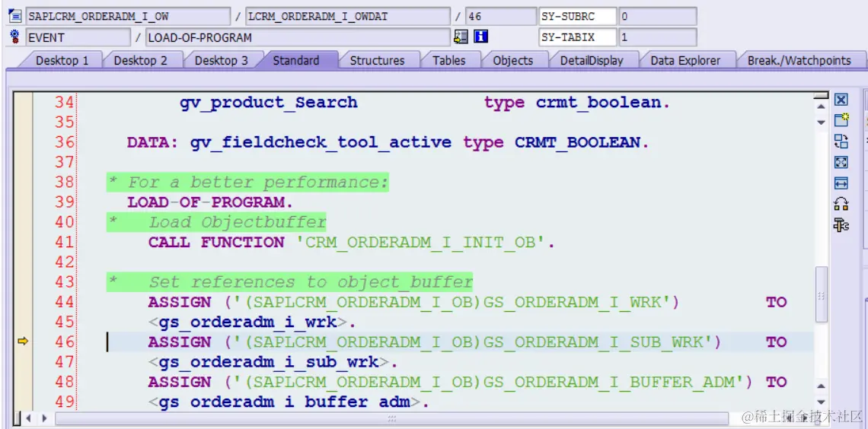Screen dimensions: 868x429
Task: Click the comment 'For a better performance:'
Action: coord(259,183)
